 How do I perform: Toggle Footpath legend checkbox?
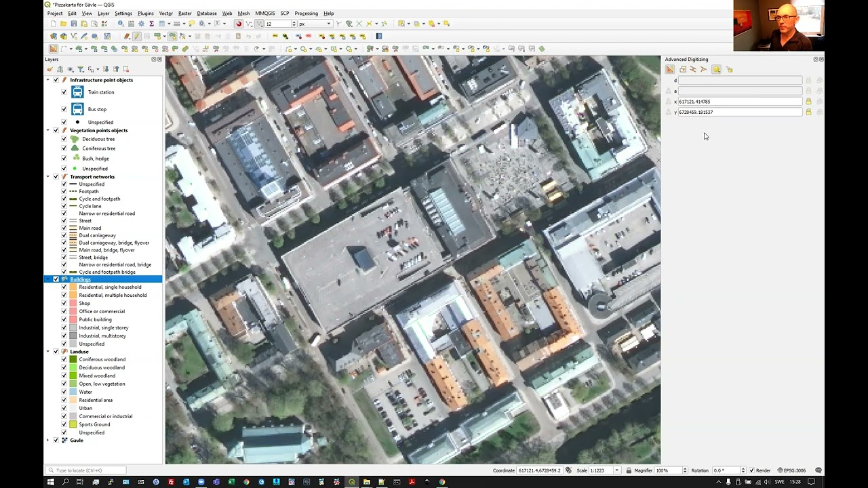(64, 192)
